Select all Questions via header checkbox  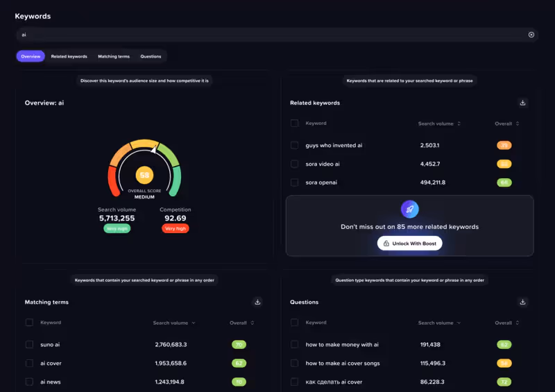[294, 323]
